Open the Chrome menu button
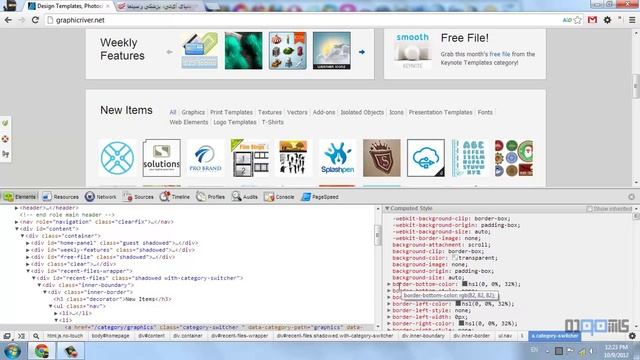 [x=632, y=20]
